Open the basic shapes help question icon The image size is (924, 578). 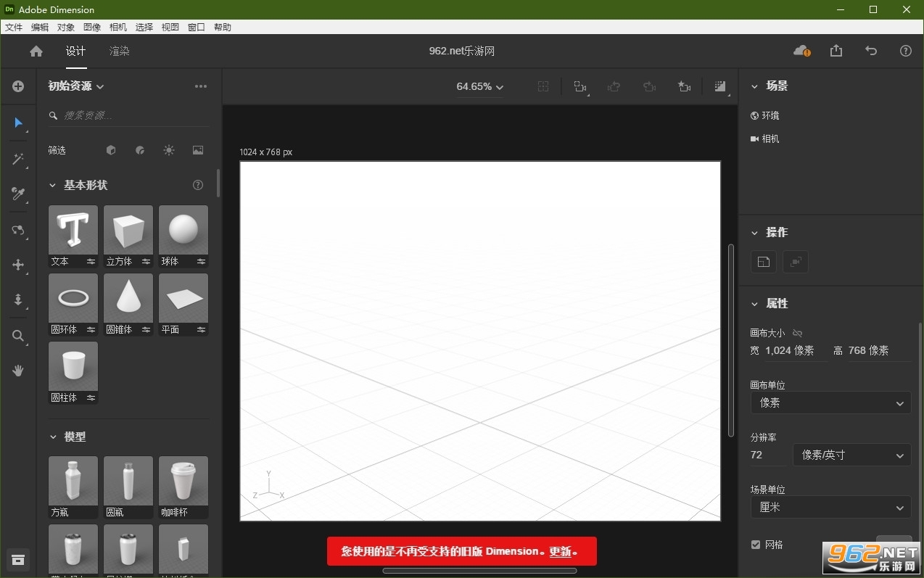tap(198, 185)
